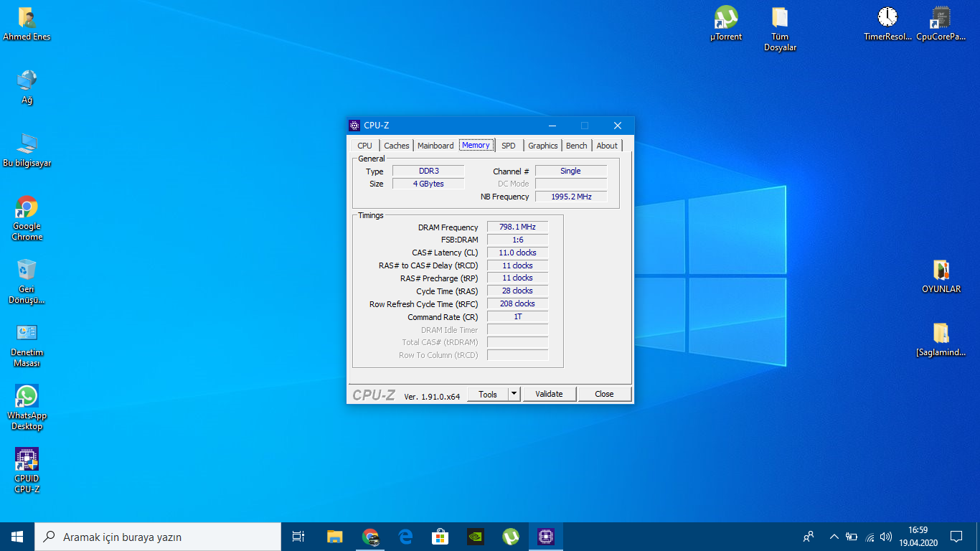Open the Graphics tab
This screenshot has height=551, width=980.
pyautogui.click(x=542, y=146)
